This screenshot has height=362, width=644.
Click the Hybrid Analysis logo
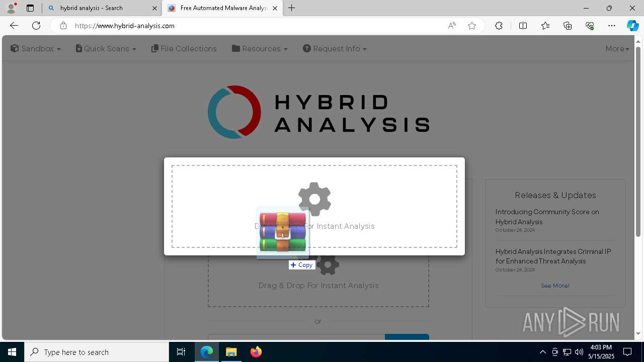[x=318, y=112]
